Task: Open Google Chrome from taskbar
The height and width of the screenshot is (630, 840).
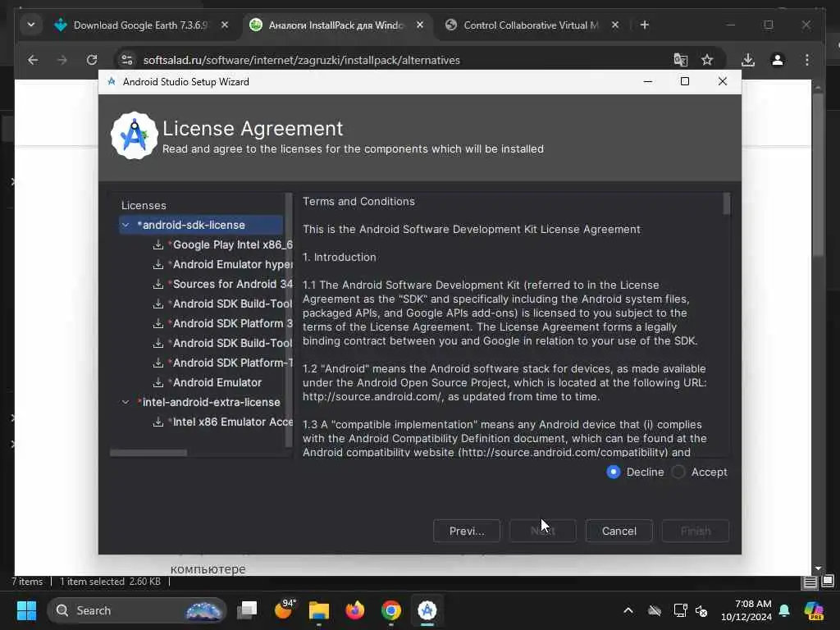Action: click(x=391, y=610)
